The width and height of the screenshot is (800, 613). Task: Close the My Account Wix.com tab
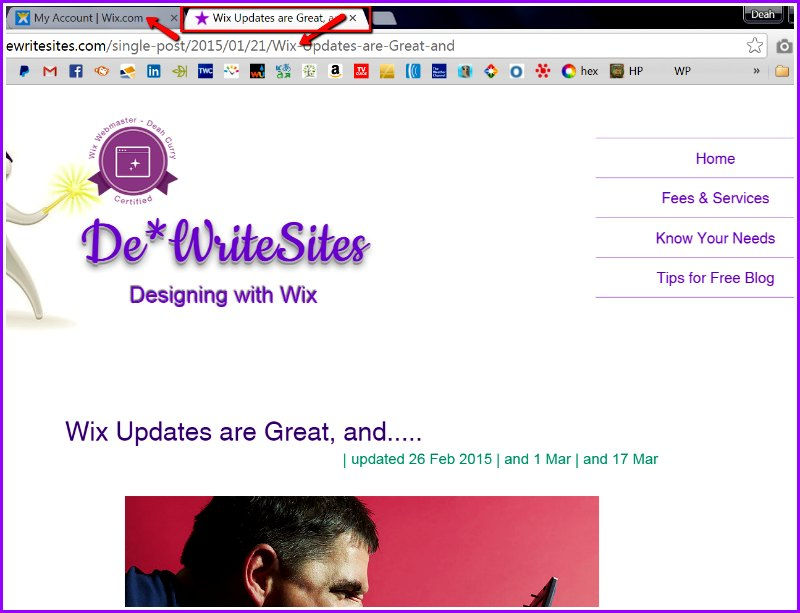coord(173,18)
